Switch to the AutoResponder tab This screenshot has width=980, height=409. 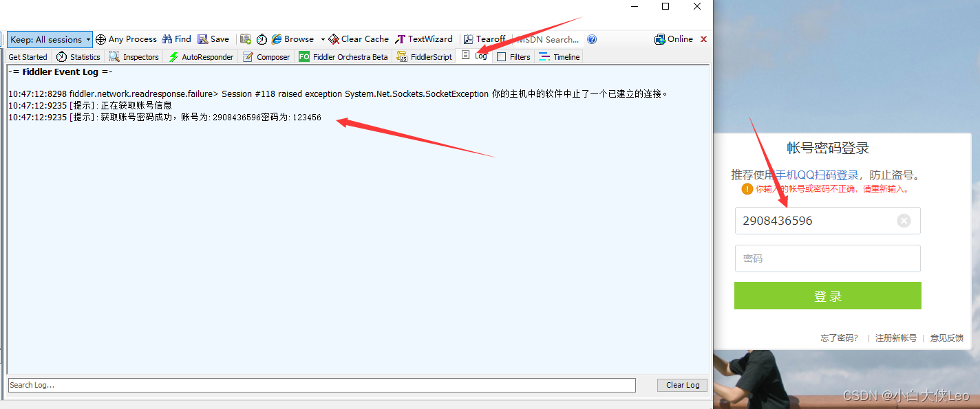point(201,57)
